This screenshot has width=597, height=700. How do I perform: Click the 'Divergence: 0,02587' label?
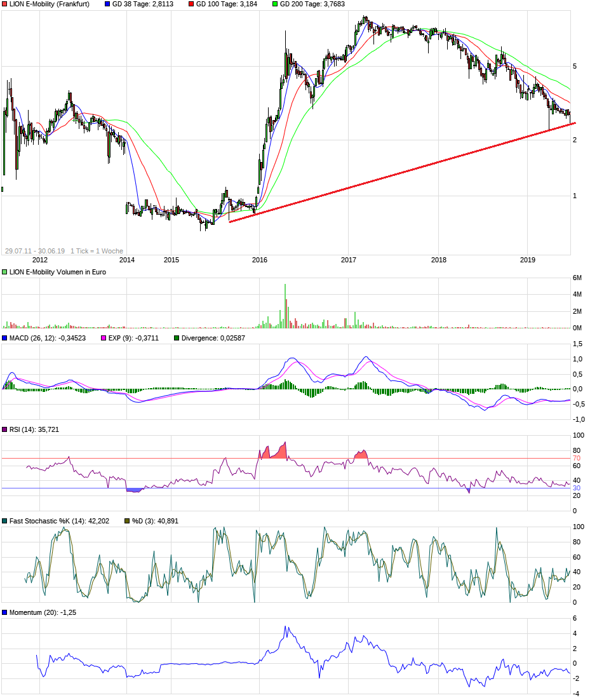[x=213, y=338]
